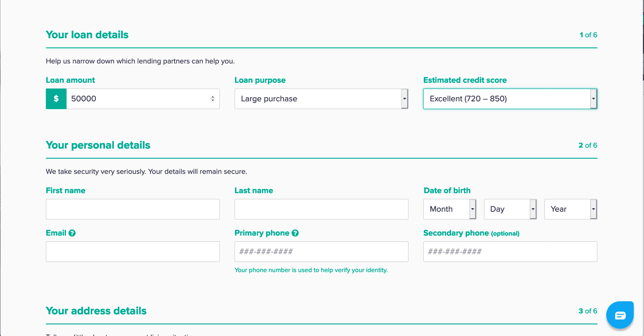644x336 pixels.
Task: Open the Estimated credit score dropdown
Action: point(510,99)
